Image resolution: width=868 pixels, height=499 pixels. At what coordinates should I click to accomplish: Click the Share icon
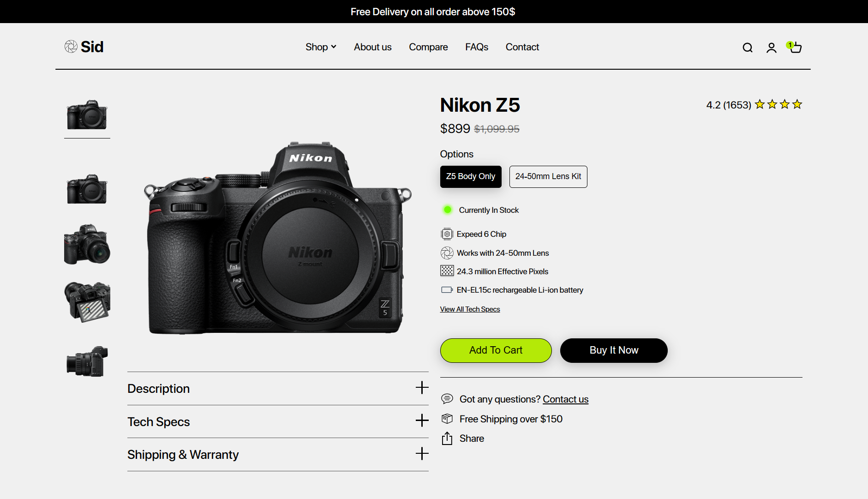(447, 439)
